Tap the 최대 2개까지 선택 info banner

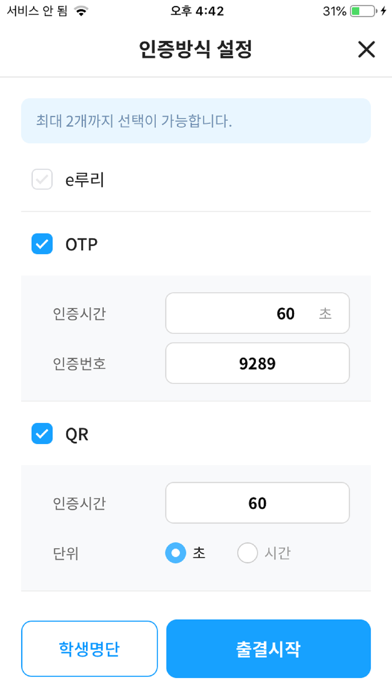click(196, 121)
